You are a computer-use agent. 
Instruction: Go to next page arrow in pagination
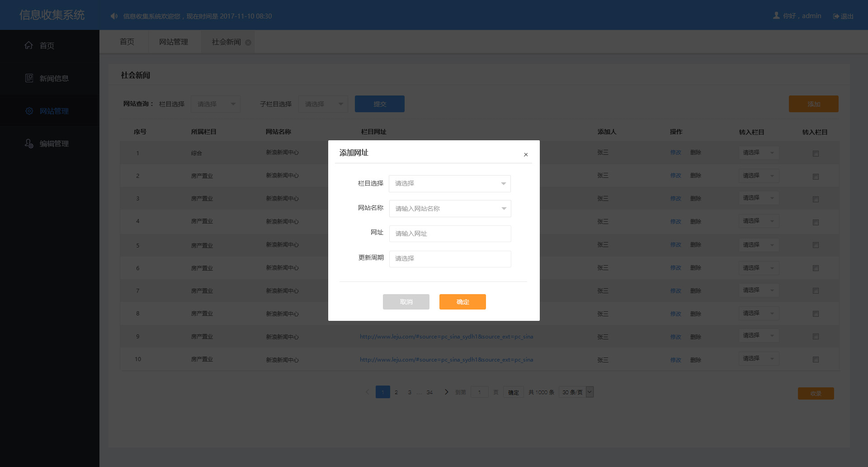446,392
